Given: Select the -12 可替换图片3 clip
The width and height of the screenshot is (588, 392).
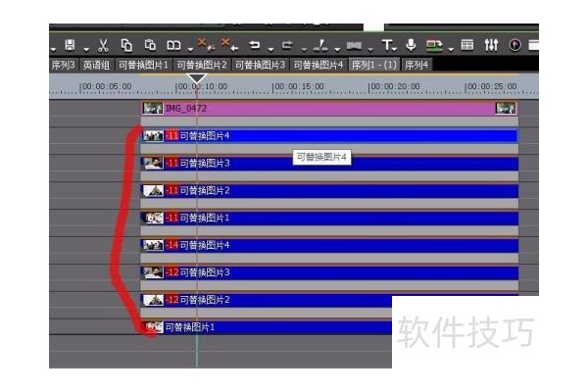Looking at the screenshot, I should (x=329, y=272).
